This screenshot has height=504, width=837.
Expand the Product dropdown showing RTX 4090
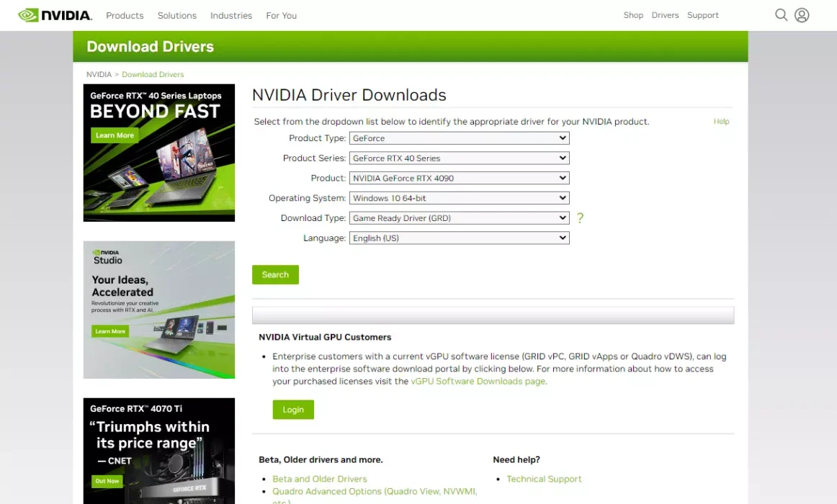tap(459, 178)
